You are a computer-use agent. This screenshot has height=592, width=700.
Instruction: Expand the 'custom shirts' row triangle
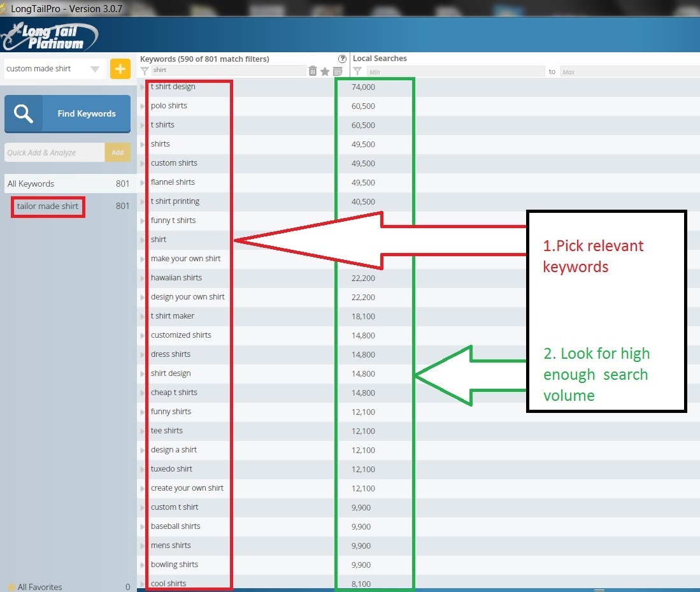click(143, 163)
